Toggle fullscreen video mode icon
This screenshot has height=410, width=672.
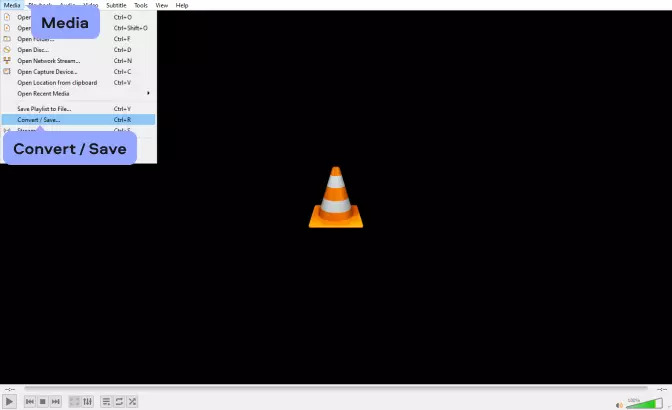(x=75, y=401)
